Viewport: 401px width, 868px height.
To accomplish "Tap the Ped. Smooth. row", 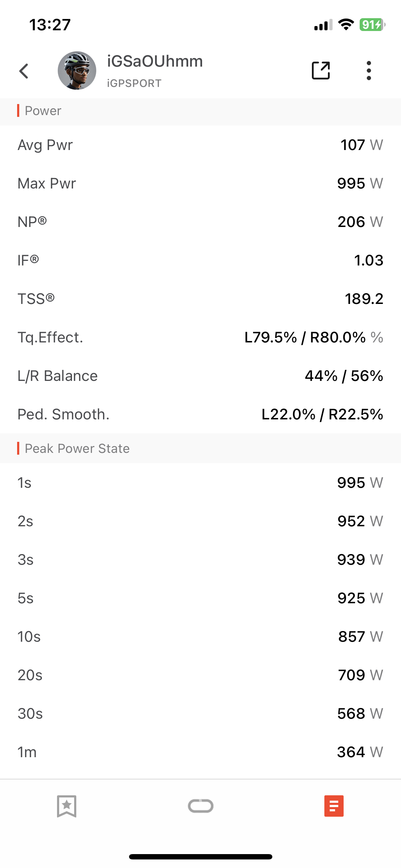I will pos(200,414).
